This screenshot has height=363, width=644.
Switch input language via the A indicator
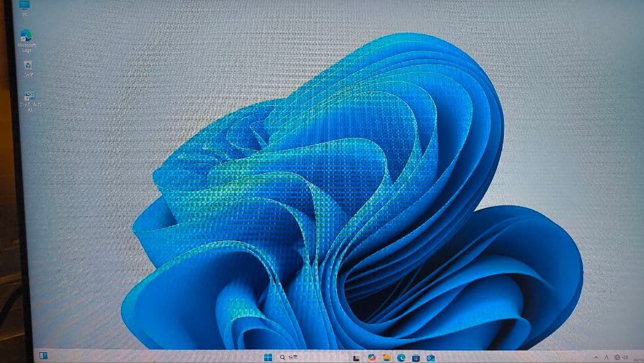click(607, 358)
